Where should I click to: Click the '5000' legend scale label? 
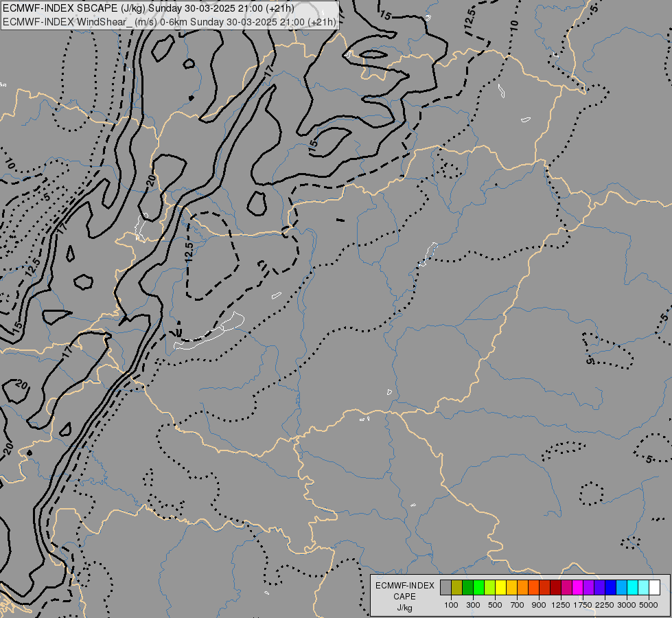(x=649, y=605)
